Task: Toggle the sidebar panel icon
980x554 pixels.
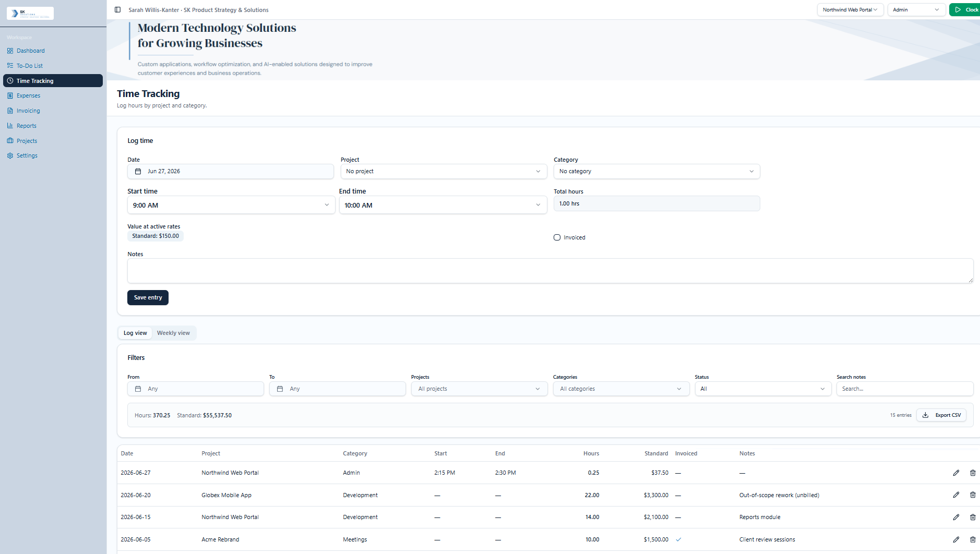Action: (x=117, y=10)
